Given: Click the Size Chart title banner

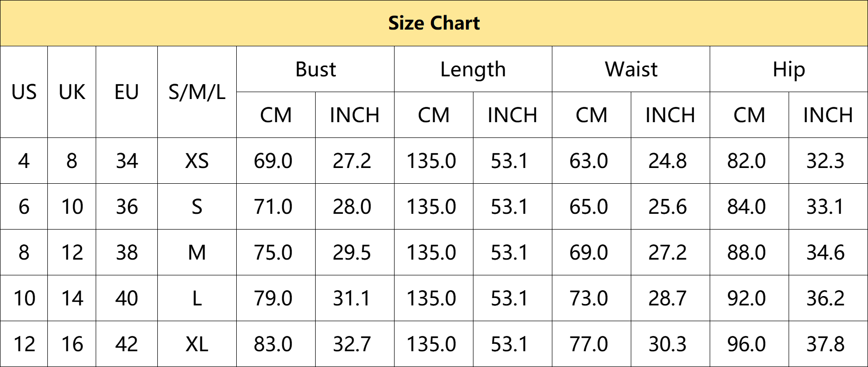Looking at the screenshot, I should [434, 23].
